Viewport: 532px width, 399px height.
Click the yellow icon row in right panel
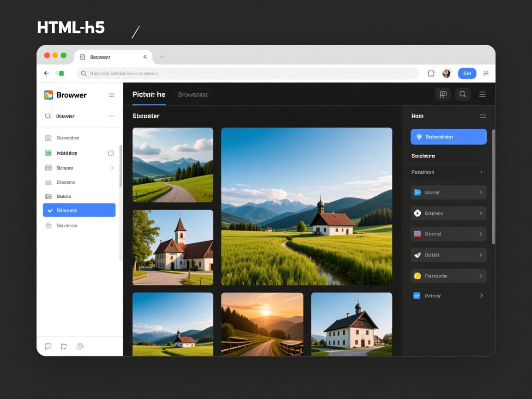[x=448, y=276]
